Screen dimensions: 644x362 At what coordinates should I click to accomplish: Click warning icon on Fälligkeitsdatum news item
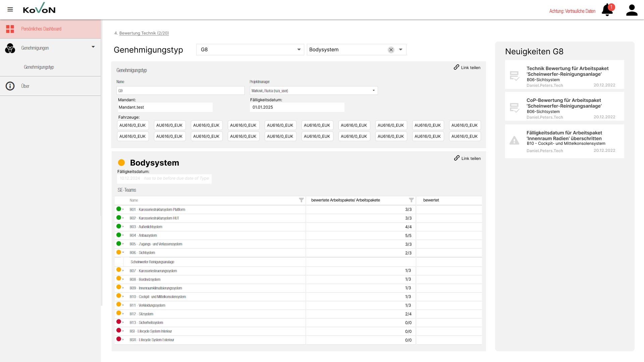coord(514,141)
